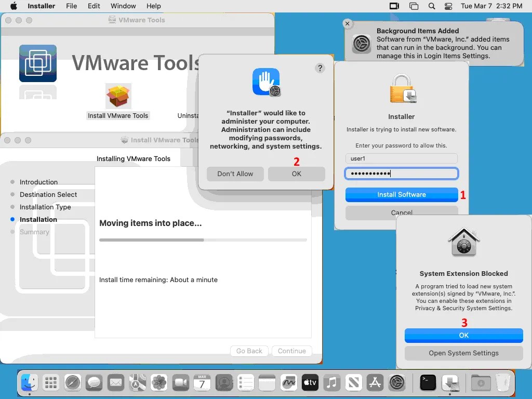The image size is (532, 399).
Task: Click the VMware Tools logo icon
Action: click(37, 63)
